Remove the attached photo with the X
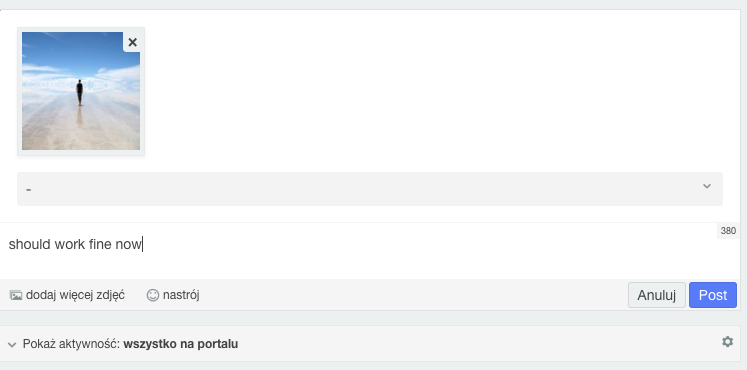 pos(132,42)
